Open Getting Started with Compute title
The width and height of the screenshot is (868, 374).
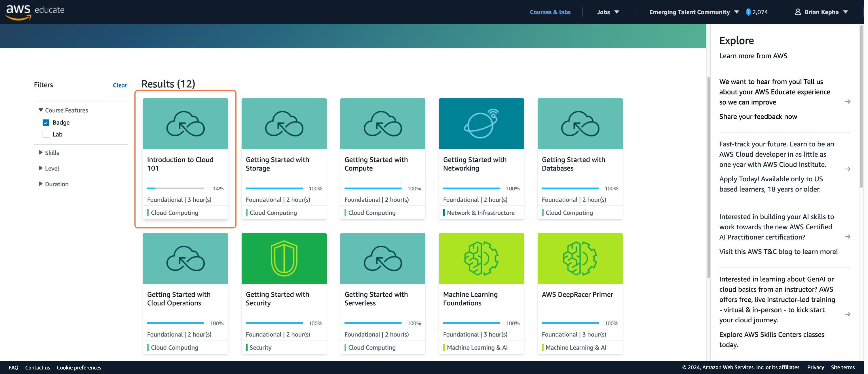click(376, 164)
